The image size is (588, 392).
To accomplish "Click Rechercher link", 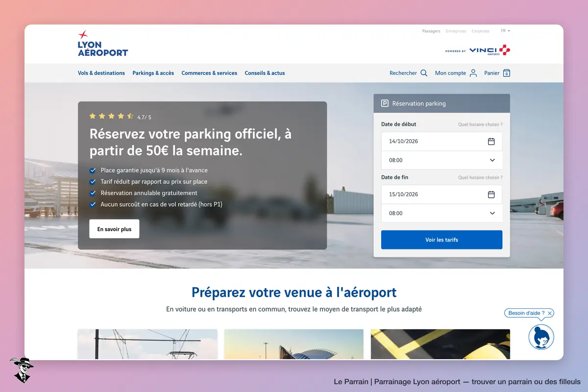I will pyautogui.click(x=403, y=73).
